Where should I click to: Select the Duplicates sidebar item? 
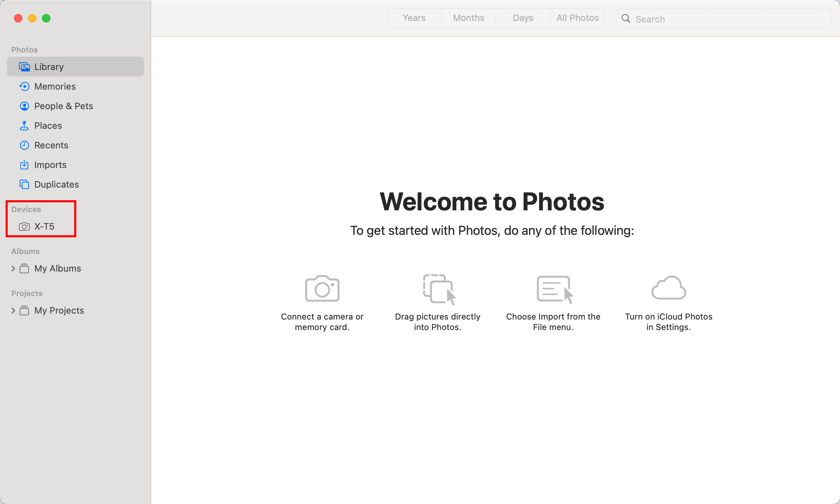[56, 184]
